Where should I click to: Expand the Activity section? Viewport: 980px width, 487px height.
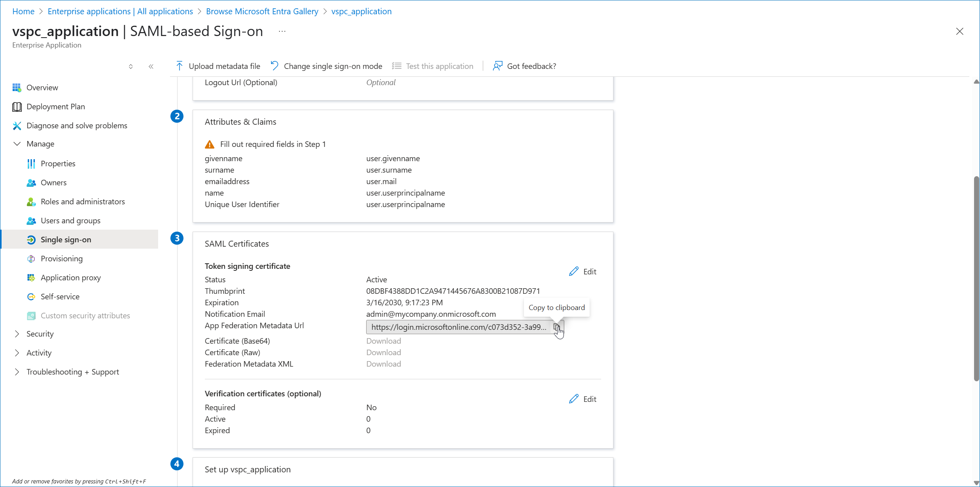pyautogui.click(x=17, y=353)
